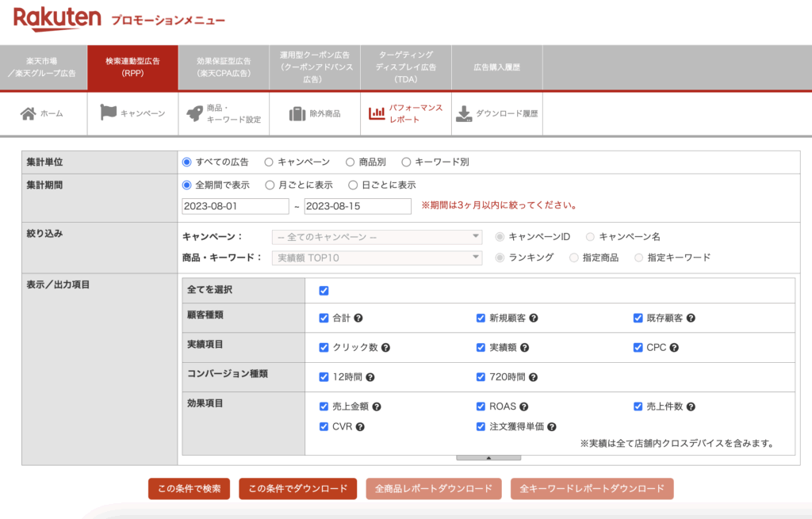
Task: Click the end date field 2023-08-15
Action: pyautogui.click(x=358, y=207)
